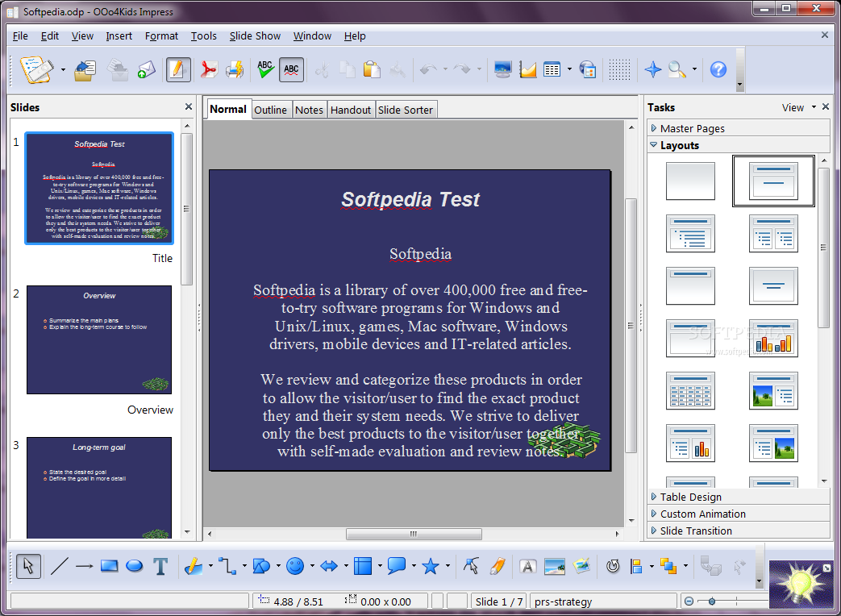Click the zoom out minus button
The image size is (841, 616).
tap(689, 601)
